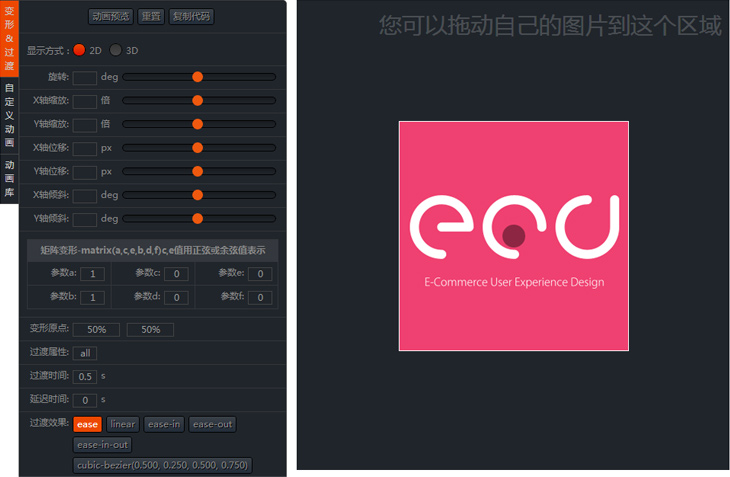
Task: Click the matrix 参数e input field
Action: coord(260,274)
